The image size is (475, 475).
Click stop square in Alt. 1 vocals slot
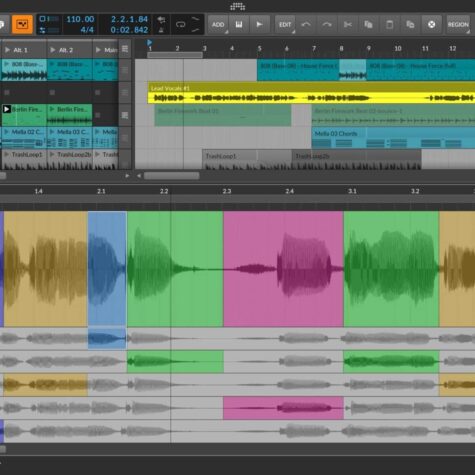click(x=7, y=92)
